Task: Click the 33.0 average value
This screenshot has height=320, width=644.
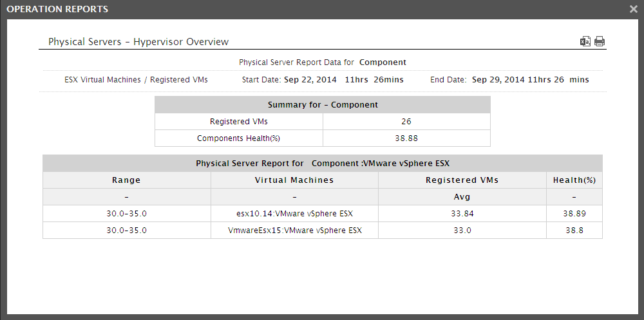Action: coord(462,231)
